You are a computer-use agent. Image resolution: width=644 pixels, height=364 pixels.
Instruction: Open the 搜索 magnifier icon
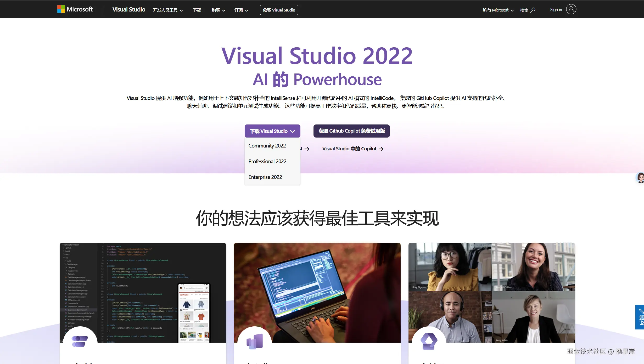(x=532, y=10)
